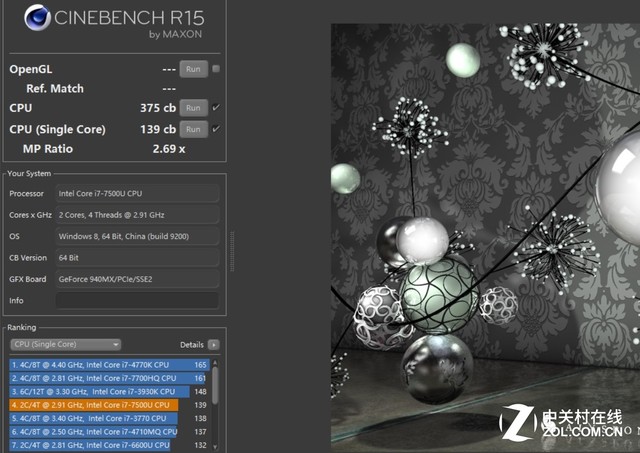This screenshot has width=640, height=453.
Task: Select the CB Version 64 Bit field
Action: (x=137, y=258)
